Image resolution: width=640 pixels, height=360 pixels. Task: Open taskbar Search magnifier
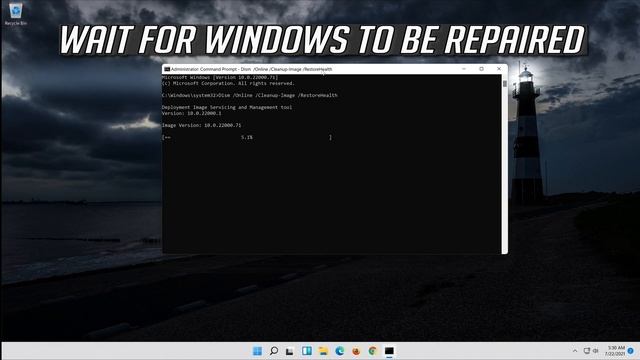click(274, 351)
